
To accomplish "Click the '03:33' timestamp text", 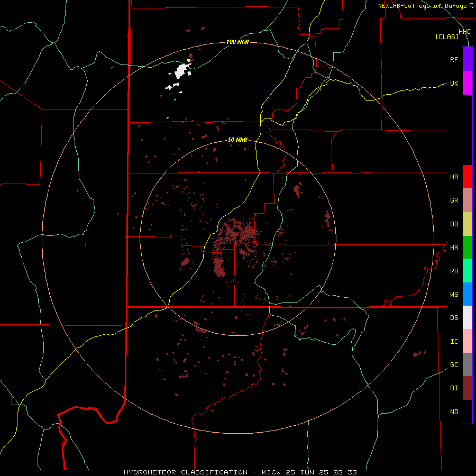I will click(345, 472).
